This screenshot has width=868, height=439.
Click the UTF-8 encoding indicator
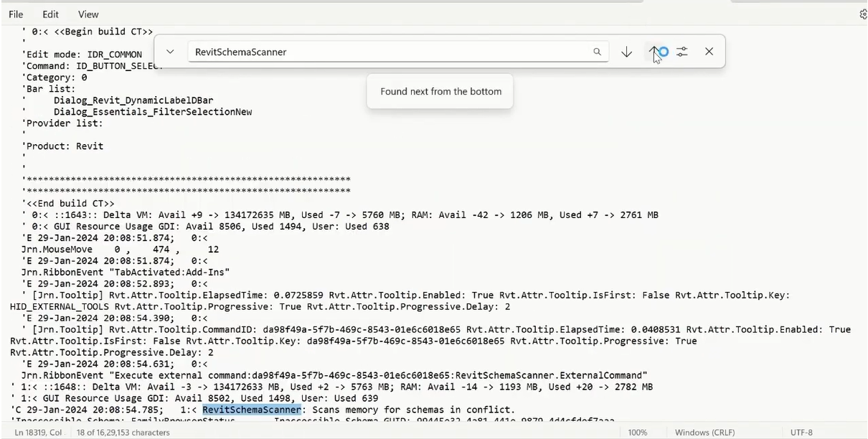pos(801,433)
